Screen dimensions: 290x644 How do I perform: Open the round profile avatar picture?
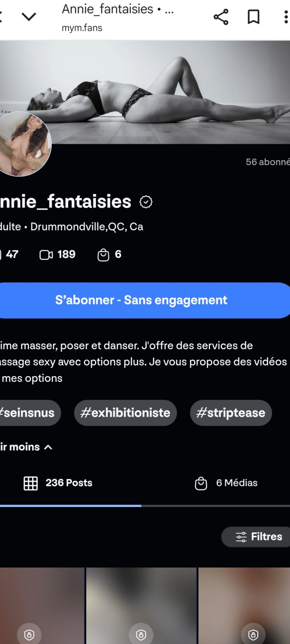click(x=25, y=144)
